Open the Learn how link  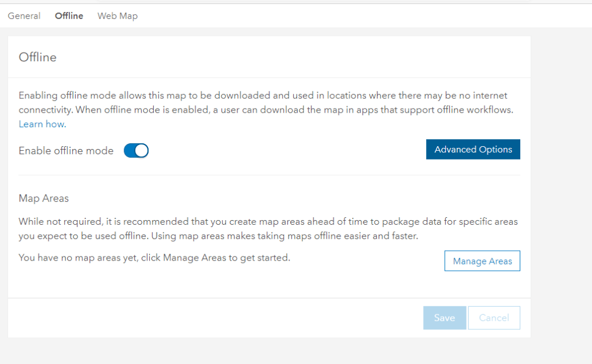tap(42, 124)
